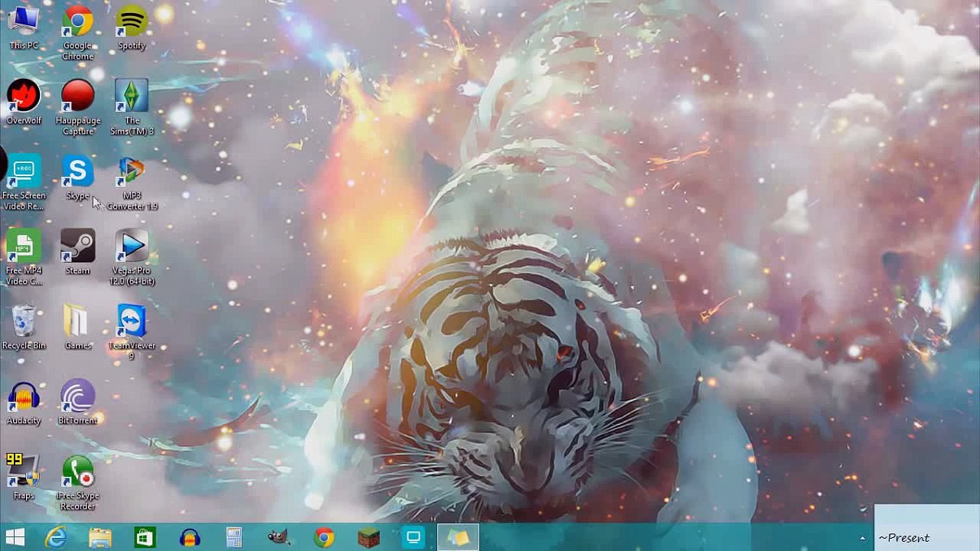Open the Overwolf desktop shortcut

point(24,103)
